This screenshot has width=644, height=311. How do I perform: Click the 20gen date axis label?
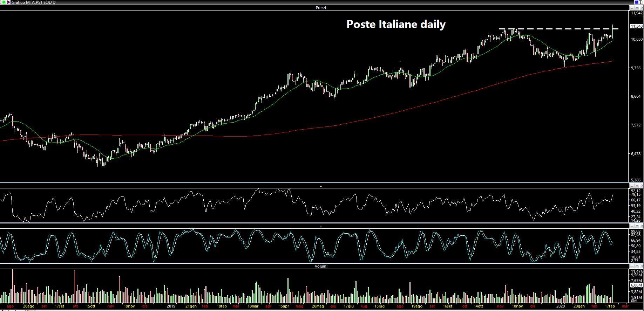579,306
